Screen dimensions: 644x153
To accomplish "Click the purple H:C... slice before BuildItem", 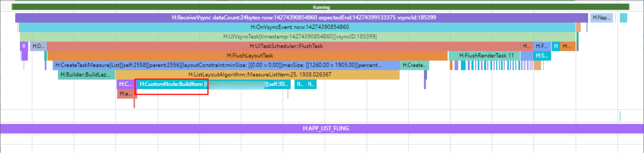I will tap(125, 84).
